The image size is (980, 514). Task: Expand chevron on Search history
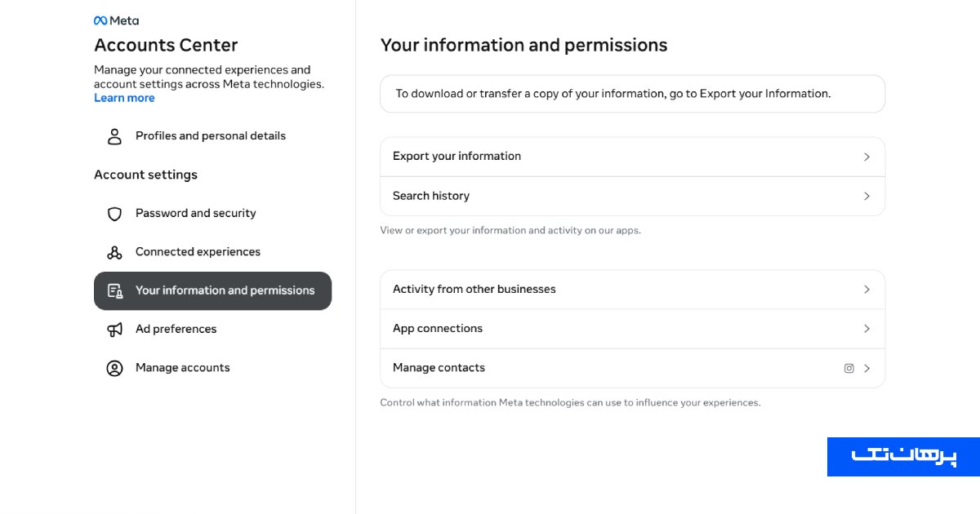pos(867,197)
